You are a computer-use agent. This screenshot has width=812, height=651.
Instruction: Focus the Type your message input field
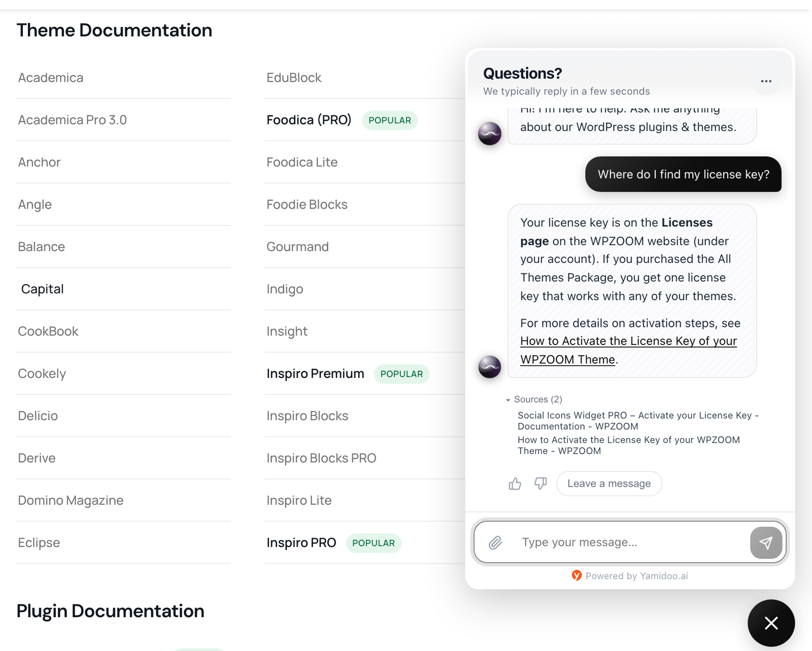coord(629,542)
